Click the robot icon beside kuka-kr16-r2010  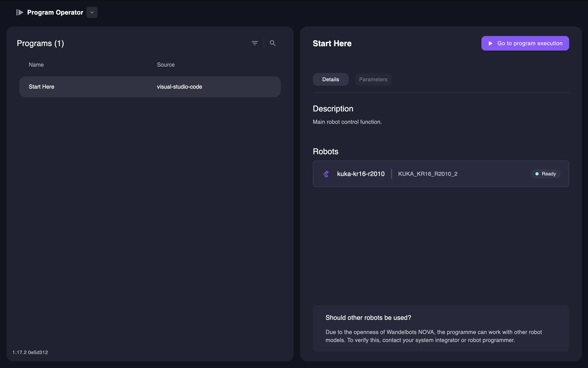click(326, 174)
